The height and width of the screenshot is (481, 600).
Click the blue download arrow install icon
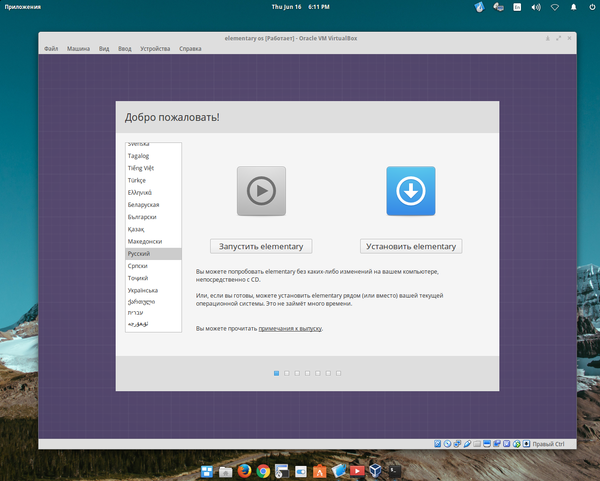point(411,191)
